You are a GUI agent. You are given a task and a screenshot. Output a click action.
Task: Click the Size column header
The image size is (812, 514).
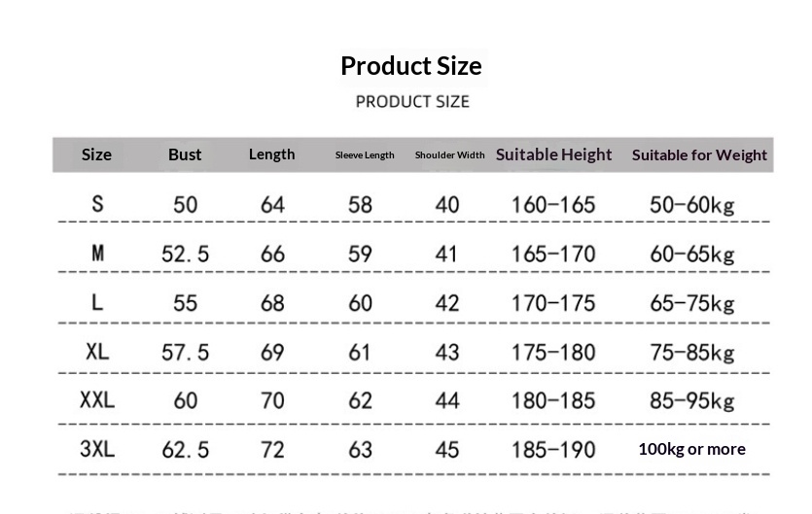[x=96, y=154]
